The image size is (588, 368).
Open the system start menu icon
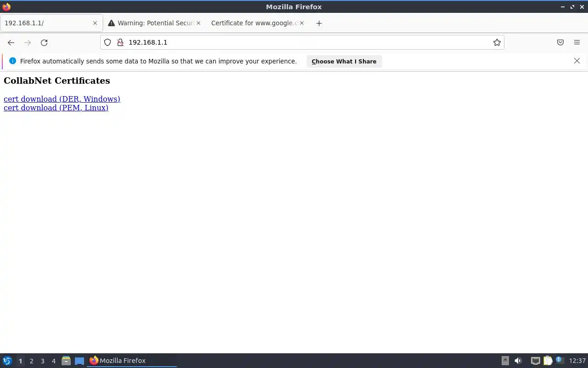point(7,361)
